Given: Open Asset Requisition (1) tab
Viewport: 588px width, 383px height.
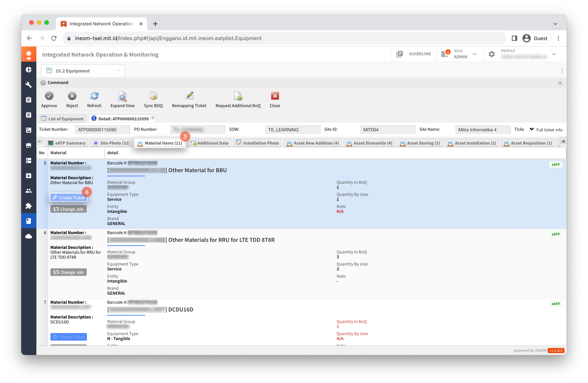Looking at the screenshot, I should click(528, 143).
